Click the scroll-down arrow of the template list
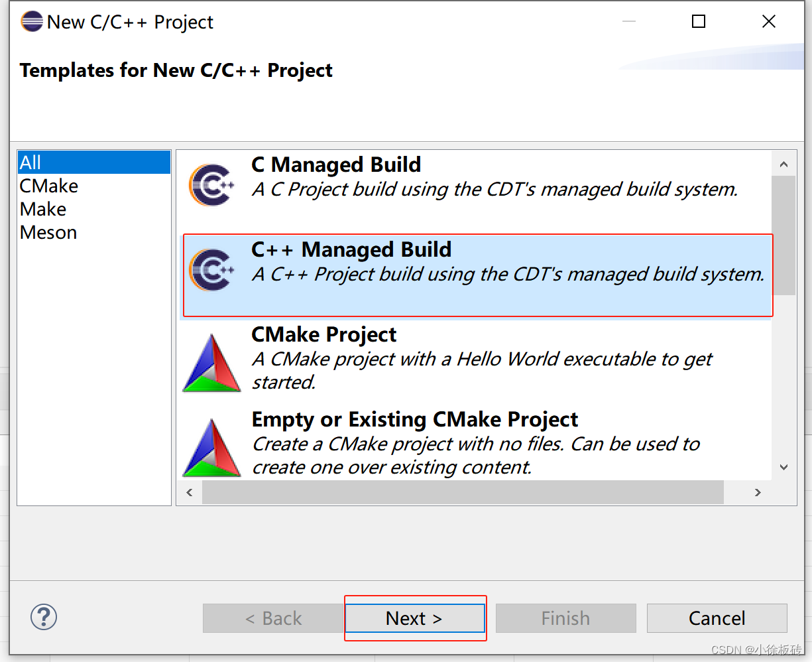 (783, 466)
